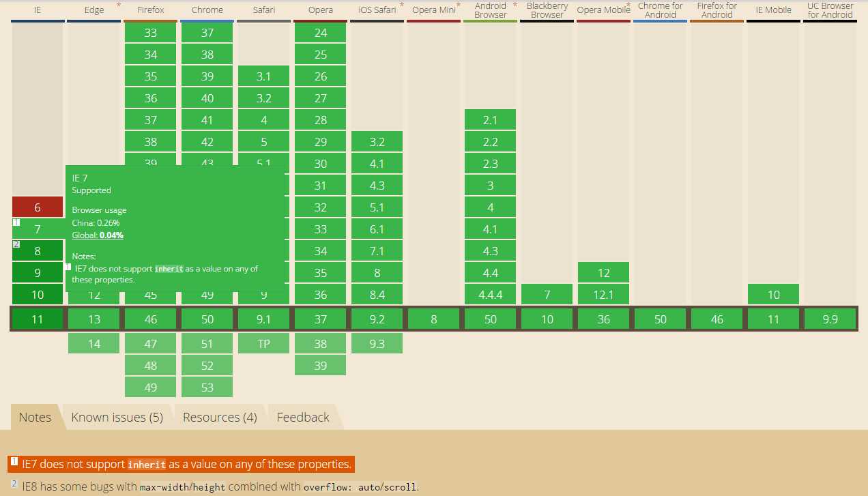Select the Firefox 49 version cell

click(151, 388)
